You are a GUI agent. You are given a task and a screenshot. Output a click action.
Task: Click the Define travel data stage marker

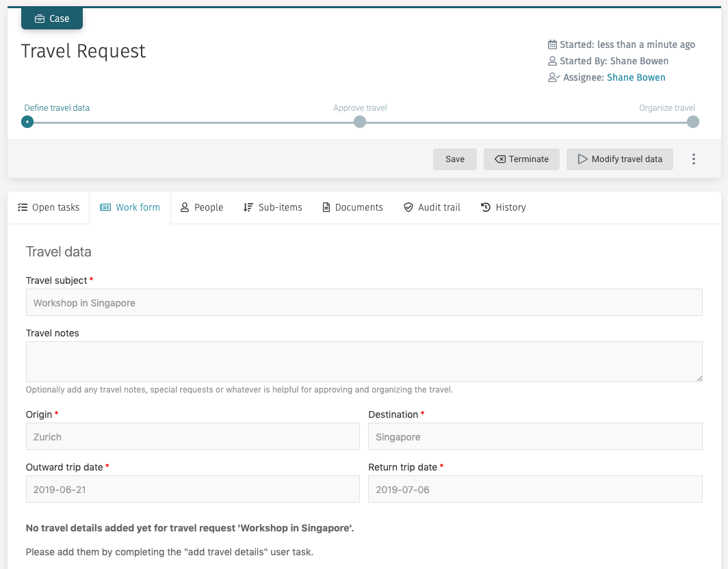click(x=27, y=122)
